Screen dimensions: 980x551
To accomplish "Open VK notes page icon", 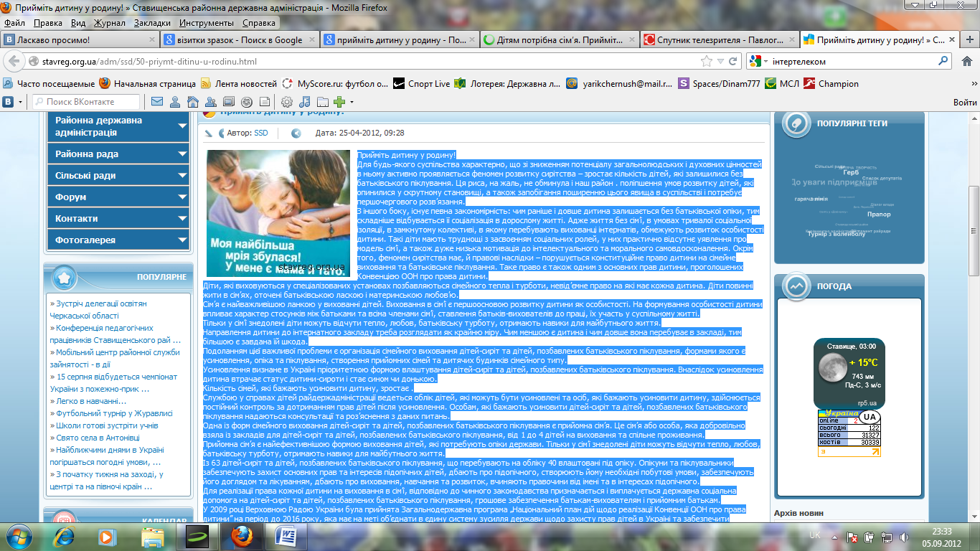I will pos(264,102).
